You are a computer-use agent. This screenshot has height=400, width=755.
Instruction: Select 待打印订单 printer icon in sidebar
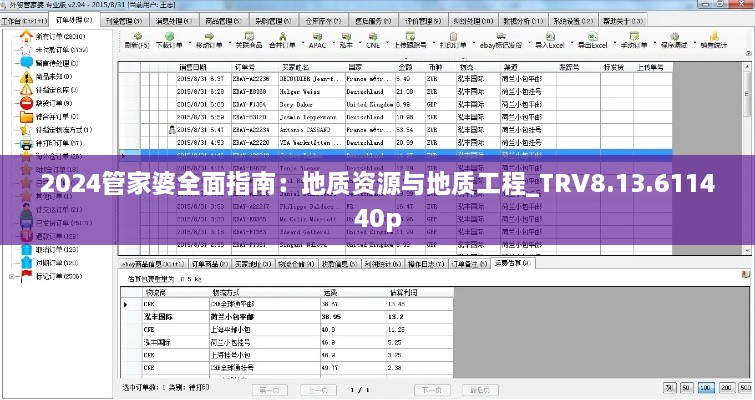[x=26, y=143]
